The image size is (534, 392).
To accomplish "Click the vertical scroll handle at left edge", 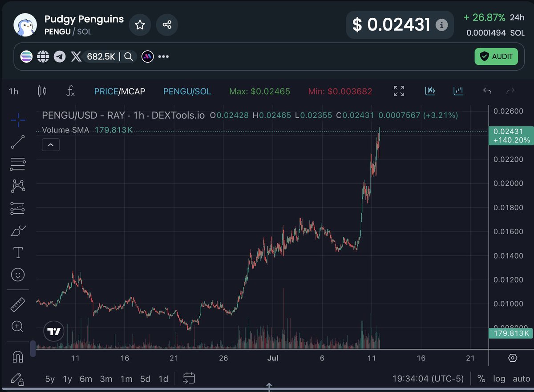I will pyautogui.click(x=32, y=349).
